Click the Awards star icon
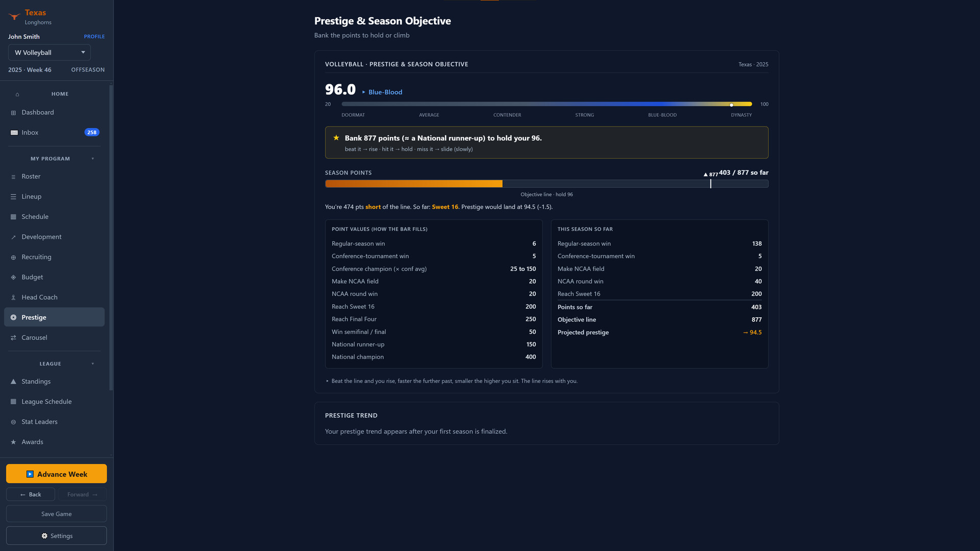 point(13,442)
